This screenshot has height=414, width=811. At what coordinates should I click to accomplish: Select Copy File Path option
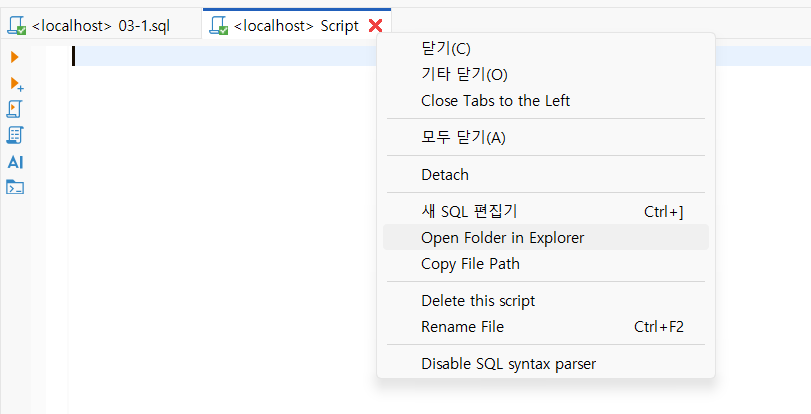(470, 264)
